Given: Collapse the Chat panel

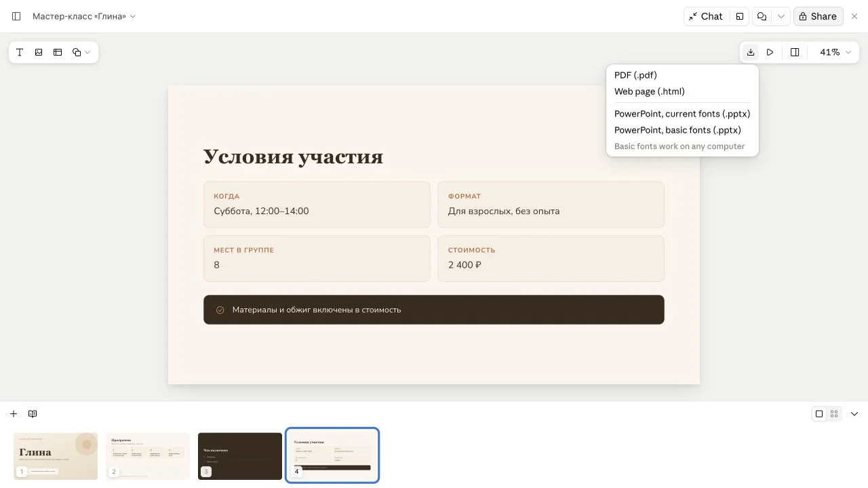Looking at the screenshot, I should pos(706,16).
